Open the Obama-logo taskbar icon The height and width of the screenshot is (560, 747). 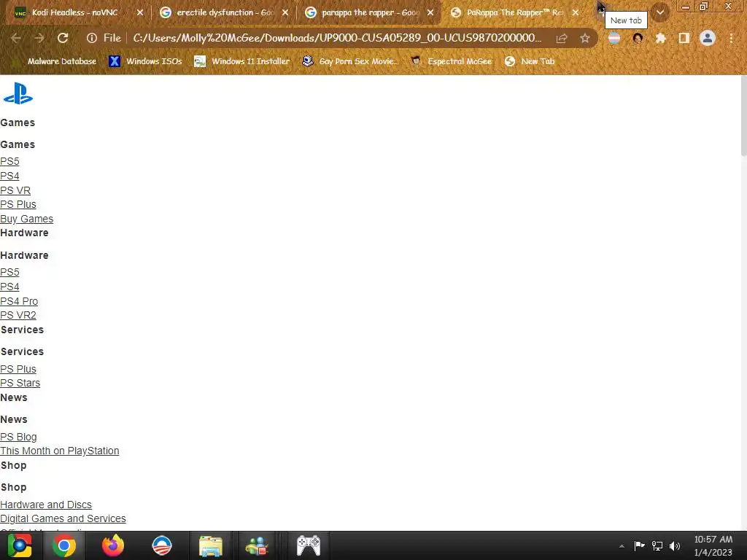pos(162,545)
